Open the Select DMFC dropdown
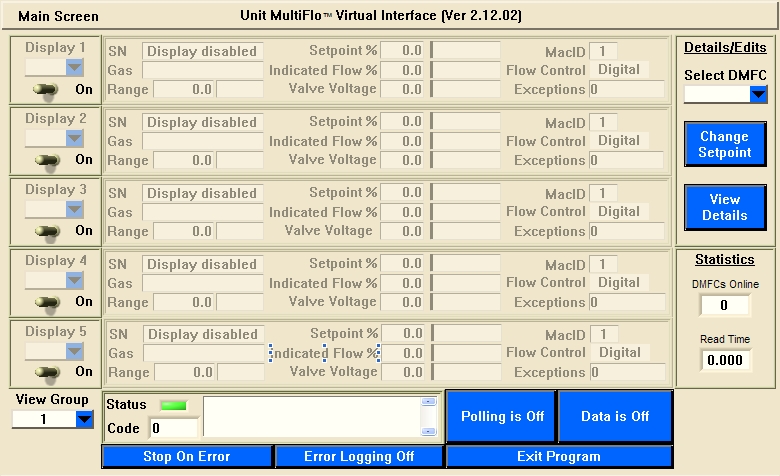Viewport: 780px width, 476px height. 758,94
